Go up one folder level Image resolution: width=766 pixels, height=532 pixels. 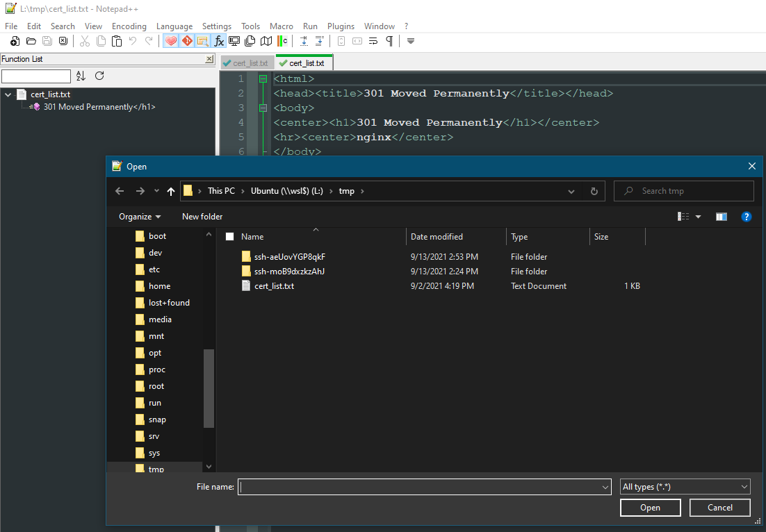tap(171, 191)
